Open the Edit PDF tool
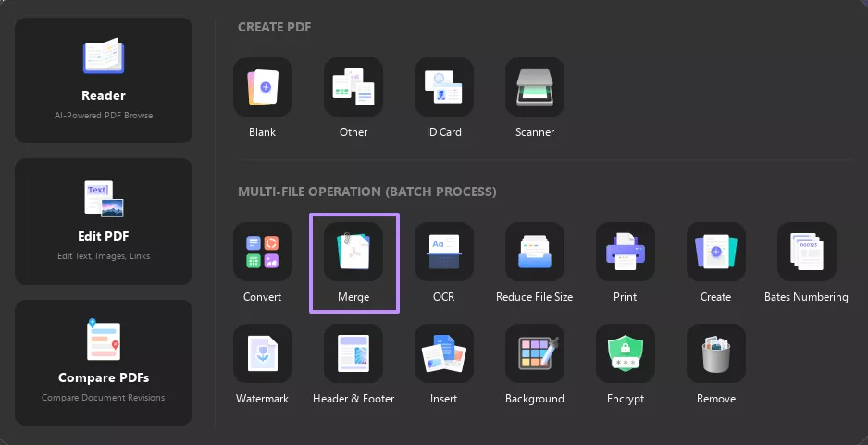This screenshot has height=445, width=868. (104, 221)
